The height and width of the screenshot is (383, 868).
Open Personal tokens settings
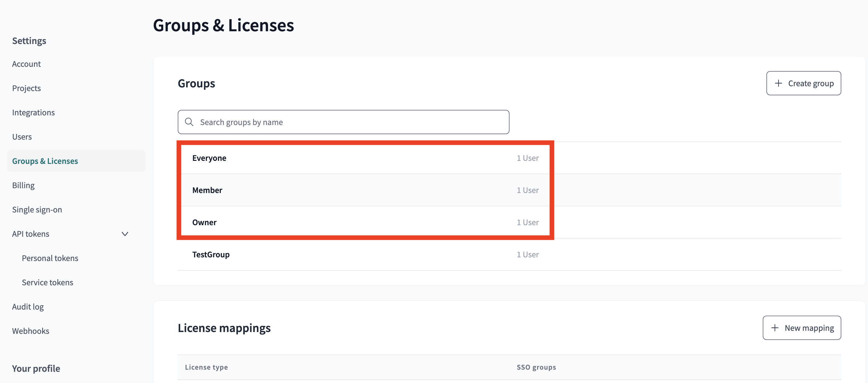[50, 258]
